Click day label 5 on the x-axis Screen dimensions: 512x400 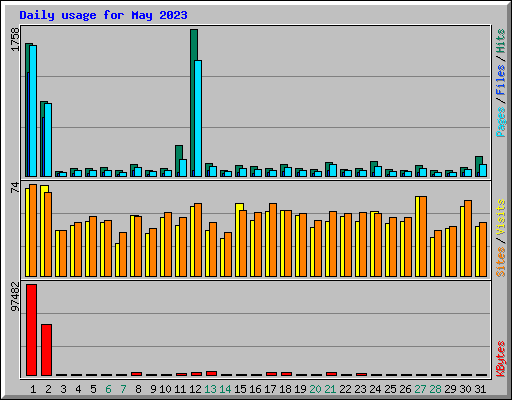[x=93, y=389]
